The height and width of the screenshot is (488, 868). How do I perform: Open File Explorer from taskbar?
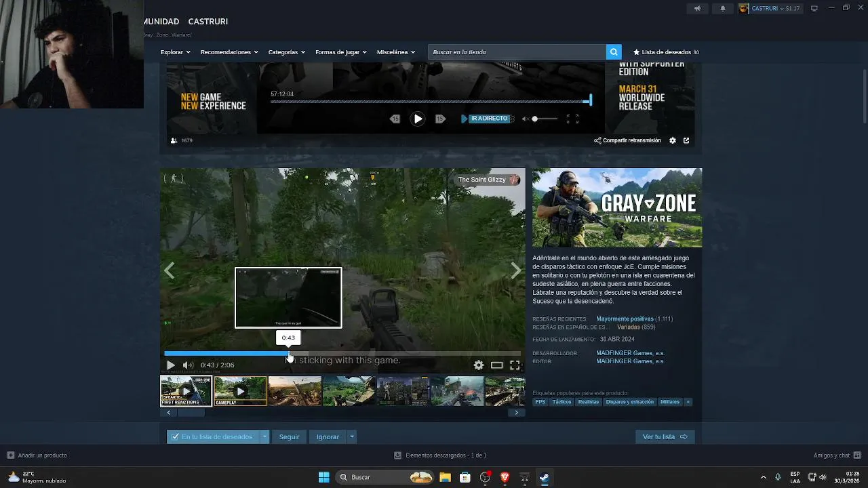coord(445,477)
